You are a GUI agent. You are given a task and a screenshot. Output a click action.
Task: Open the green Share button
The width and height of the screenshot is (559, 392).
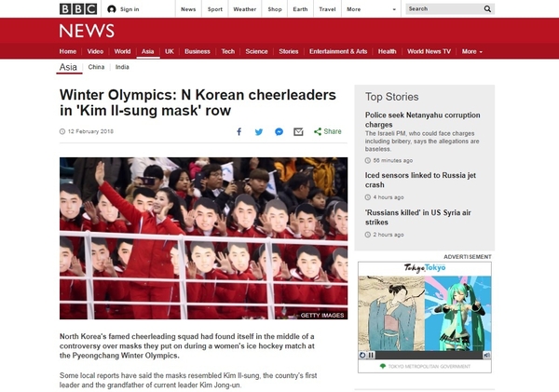[x=328, y=131]
